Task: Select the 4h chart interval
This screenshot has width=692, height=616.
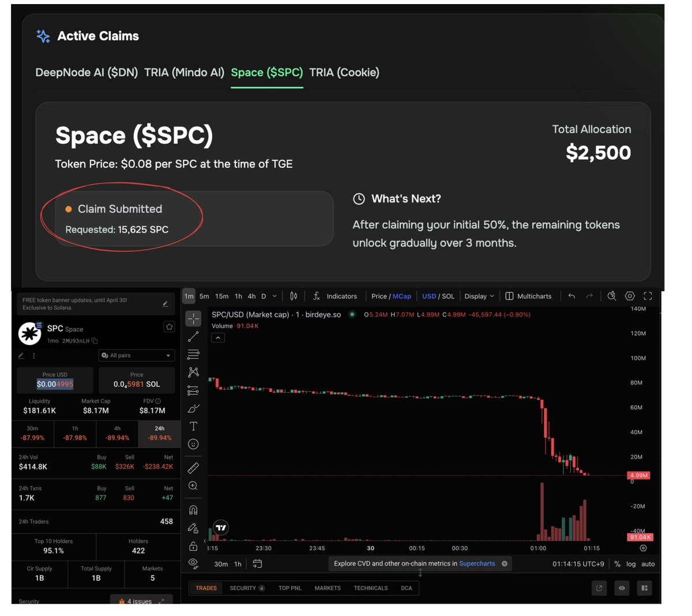Action: [251, 296]
